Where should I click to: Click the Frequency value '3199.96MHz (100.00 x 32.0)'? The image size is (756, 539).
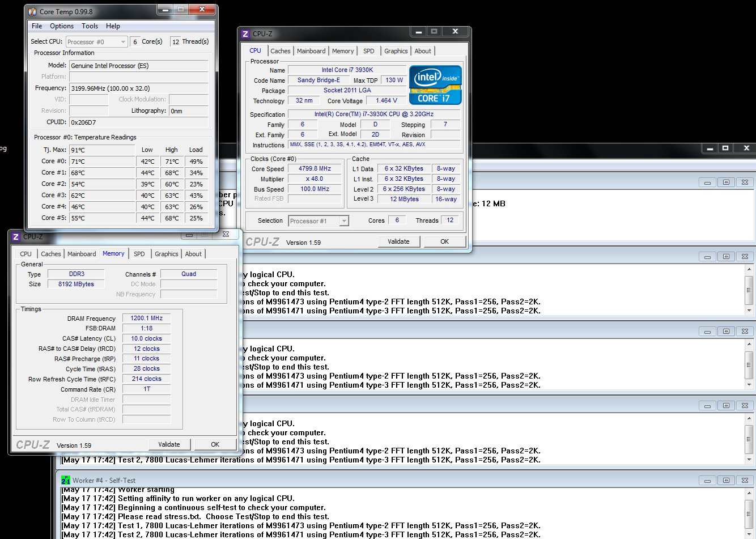point(139,88)
